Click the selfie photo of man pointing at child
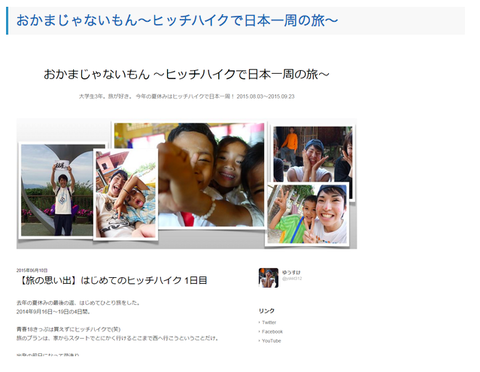The height and width of the screenshot is (372, 480). pos(126,194)
